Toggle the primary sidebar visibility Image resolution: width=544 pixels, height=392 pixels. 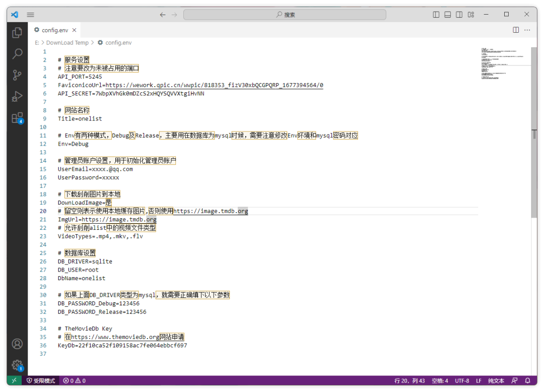pos(436,14)
